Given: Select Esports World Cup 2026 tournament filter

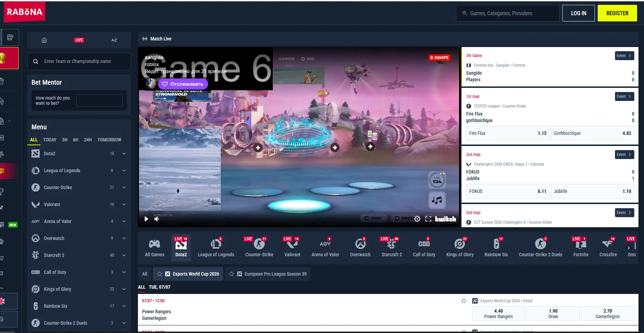Looking at the screenshot, I should click(188, 274).
